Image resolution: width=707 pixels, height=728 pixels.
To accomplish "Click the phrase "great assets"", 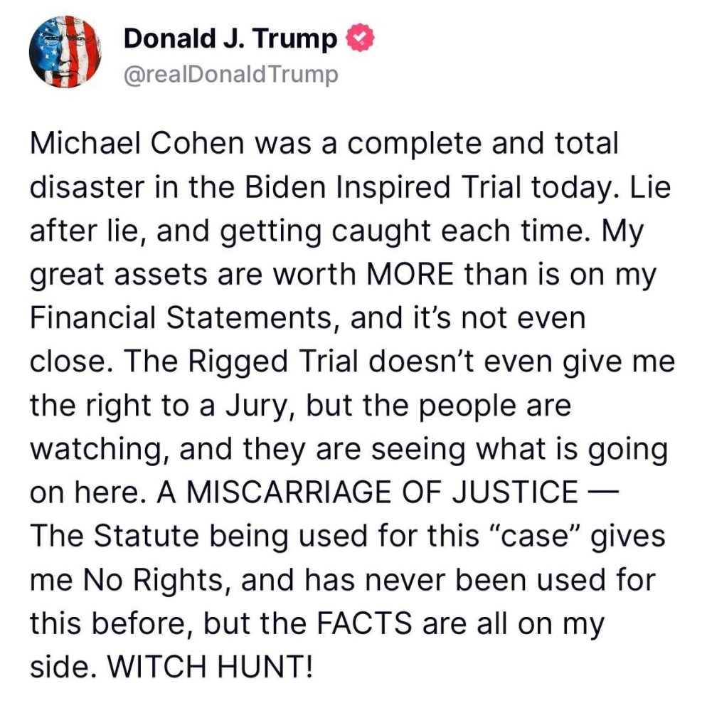I will click(x=118, y=274).
